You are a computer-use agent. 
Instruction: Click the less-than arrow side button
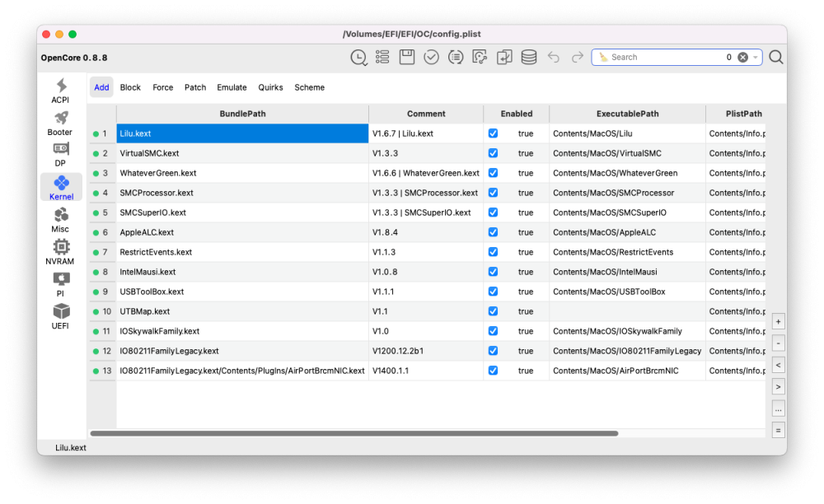(779, 366)
